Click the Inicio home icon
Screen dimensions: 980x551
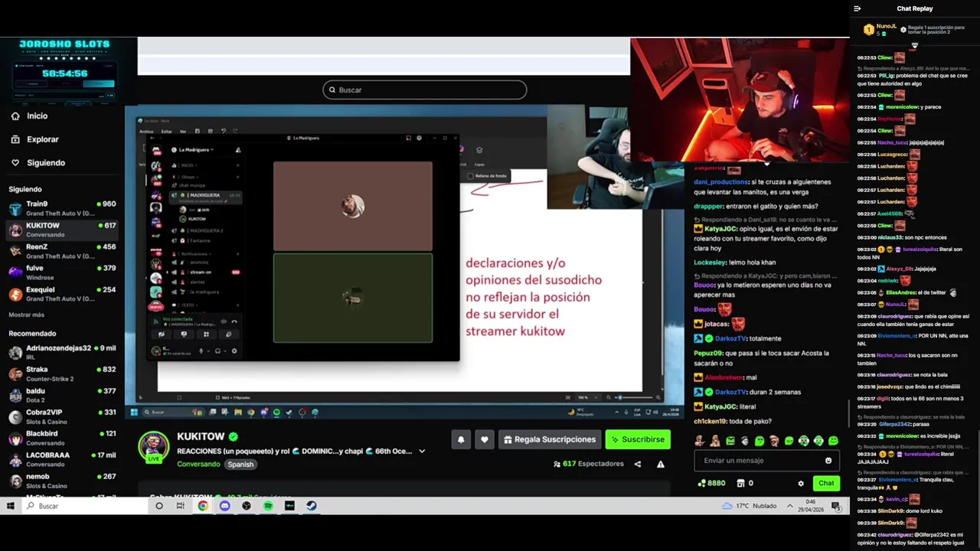pyautogui.click(x=15, y=116)
